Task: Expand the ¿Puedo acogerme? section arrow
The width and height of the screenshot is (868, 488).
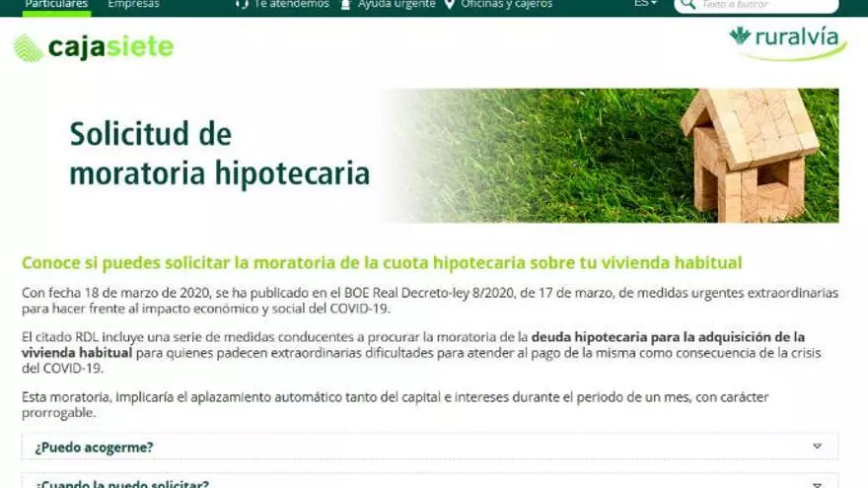Action: 817,447
